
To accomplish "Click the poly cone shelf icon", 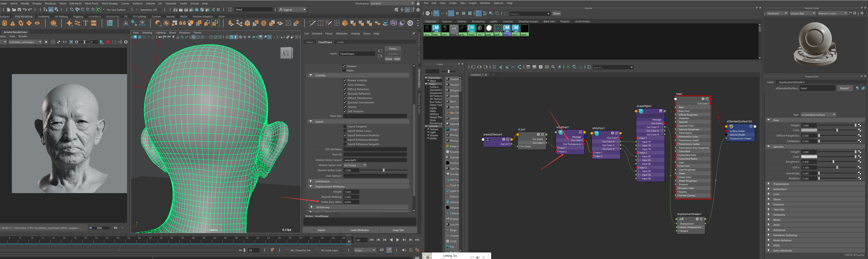I will coord(13,23).
